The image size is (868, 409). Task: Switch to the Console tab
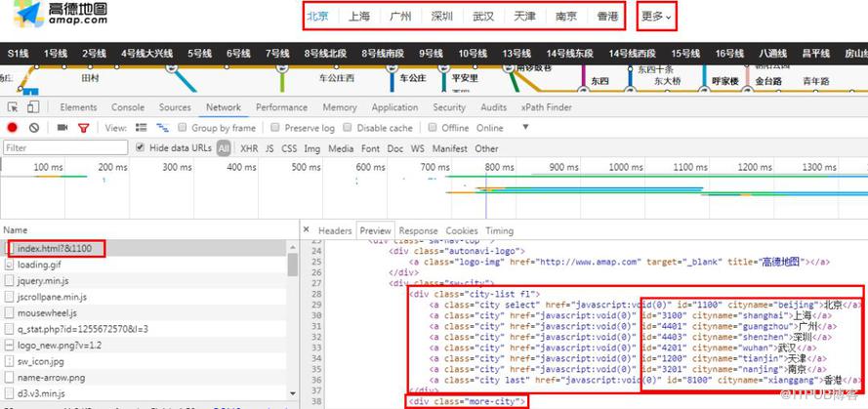(128, 107)
